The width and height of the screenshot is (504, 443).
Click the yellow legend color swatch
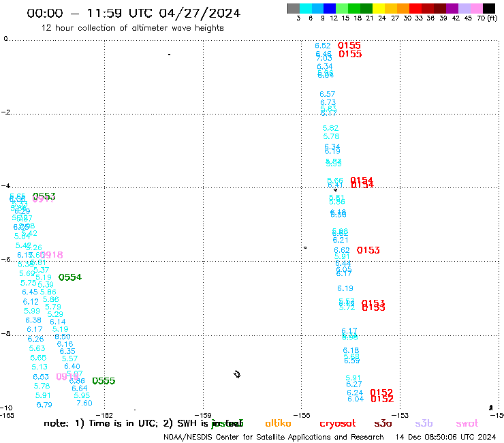click(x=379, y=8)
